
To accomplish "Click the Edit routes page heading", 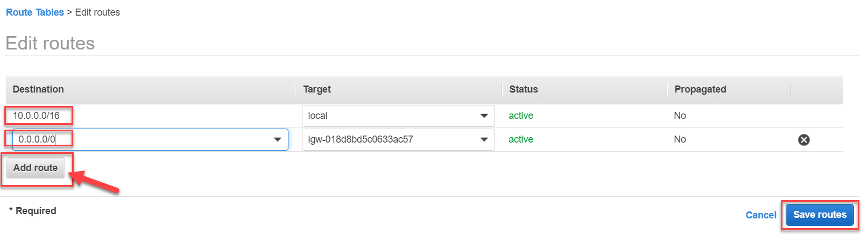I will coord(50,43).
